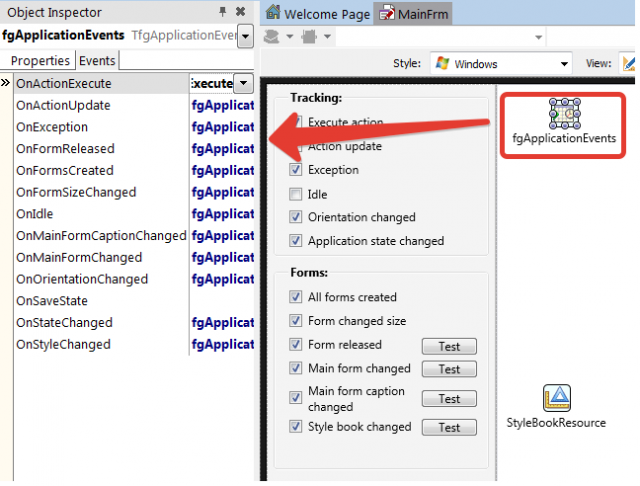640x486 pixels.
Task: Toggle the Main form caption changed checkbox
Action: 296,397
